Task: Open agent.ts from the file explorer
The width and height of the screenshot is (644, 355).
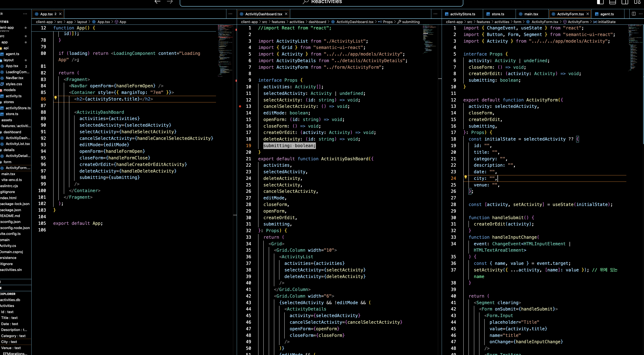Action: click(x=12, y=54)
